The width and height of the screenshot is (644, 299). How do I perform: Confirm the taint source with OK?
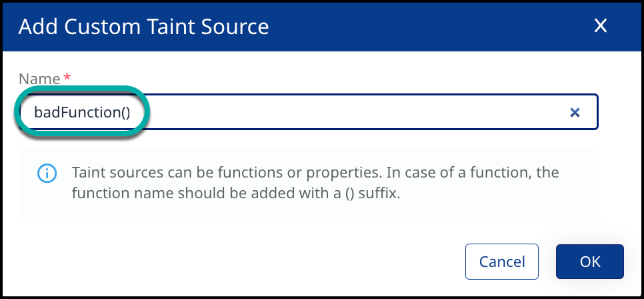coord(589,261)
